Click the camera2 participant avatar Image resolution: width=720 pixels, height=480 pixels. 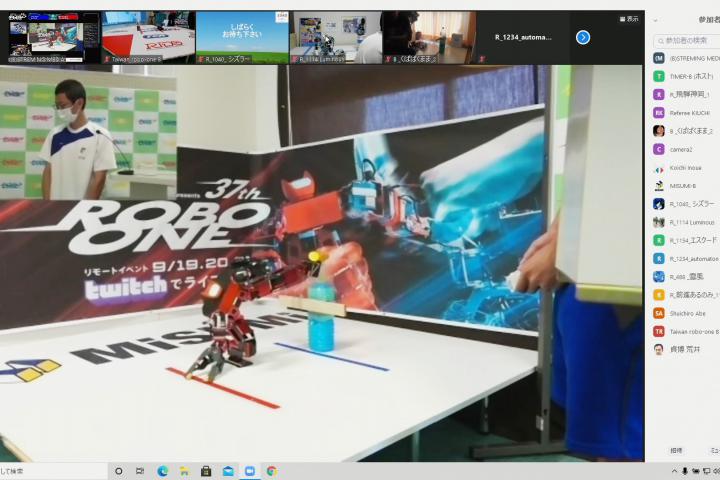pos(659,149)
